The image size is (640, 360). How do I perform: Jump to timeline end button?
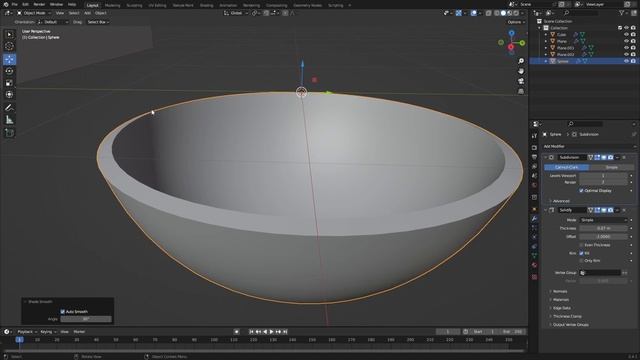pyautogui.click(x=285, y=332)
